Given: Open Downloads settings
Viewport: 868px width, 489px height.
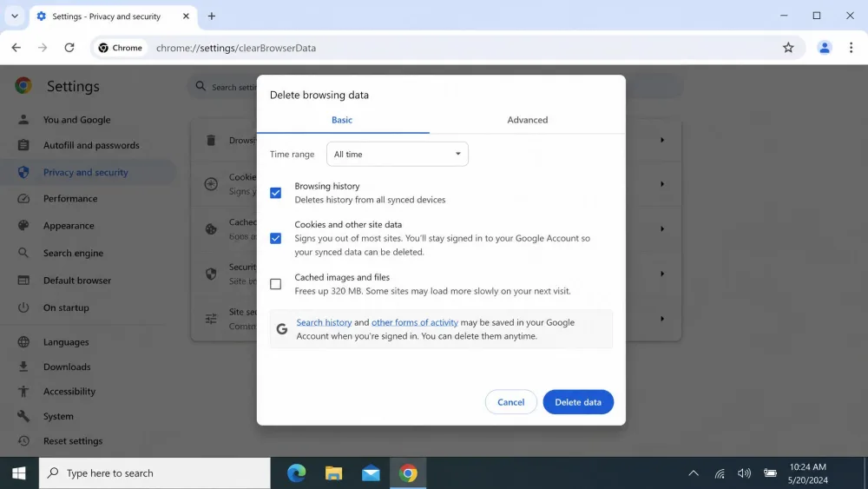Looking at the screenshot, I should pos(67,367).
